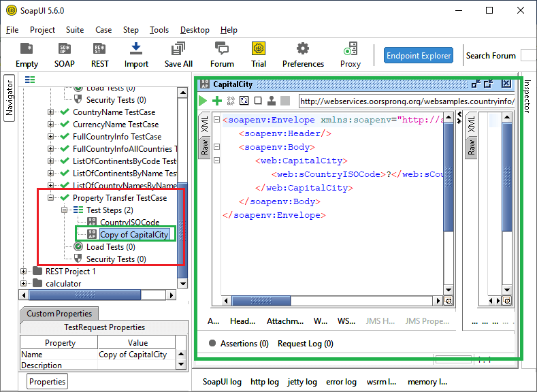Expand calculator project node
This screenshot has width=537, height=392.
tap(23, 284)
